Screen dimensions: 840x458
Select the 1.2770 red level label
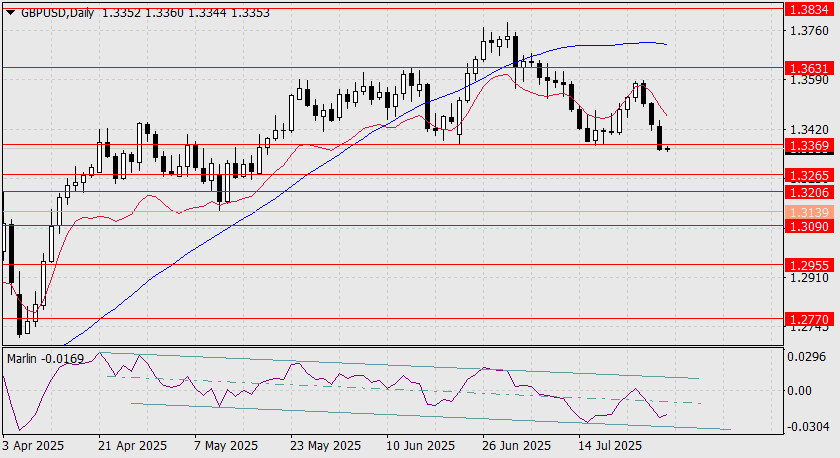click(x=809, y=320)
